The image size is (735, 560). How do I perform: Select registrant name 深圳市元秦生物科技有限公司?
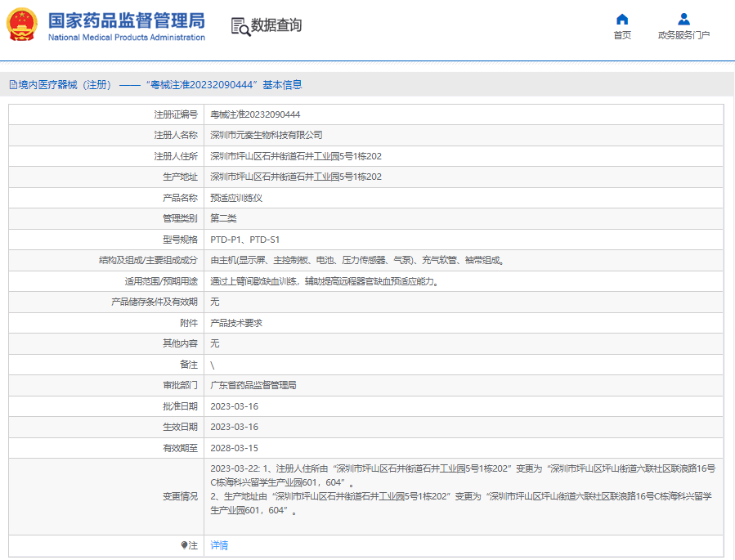[267, 135]
